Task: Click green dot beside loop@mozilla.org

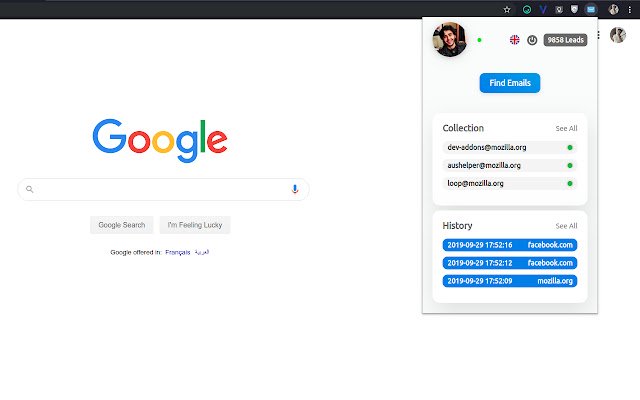Action: point(570,183)
